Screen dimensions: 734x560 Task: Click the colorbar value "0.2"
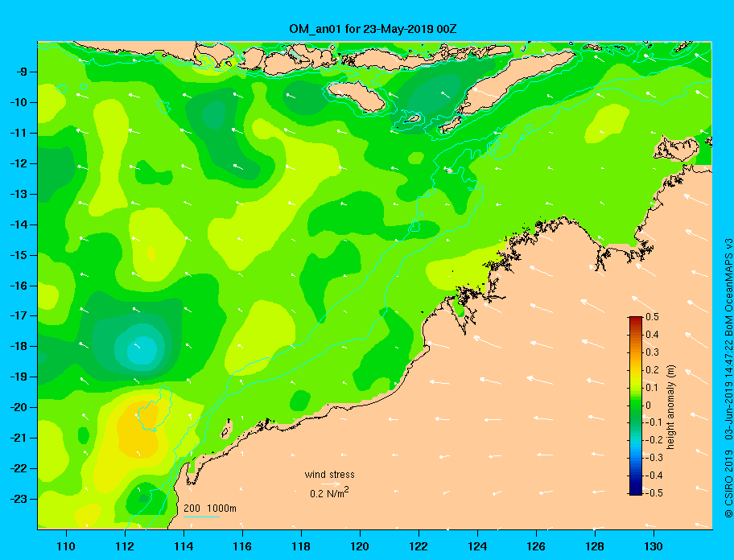(652, 370)
